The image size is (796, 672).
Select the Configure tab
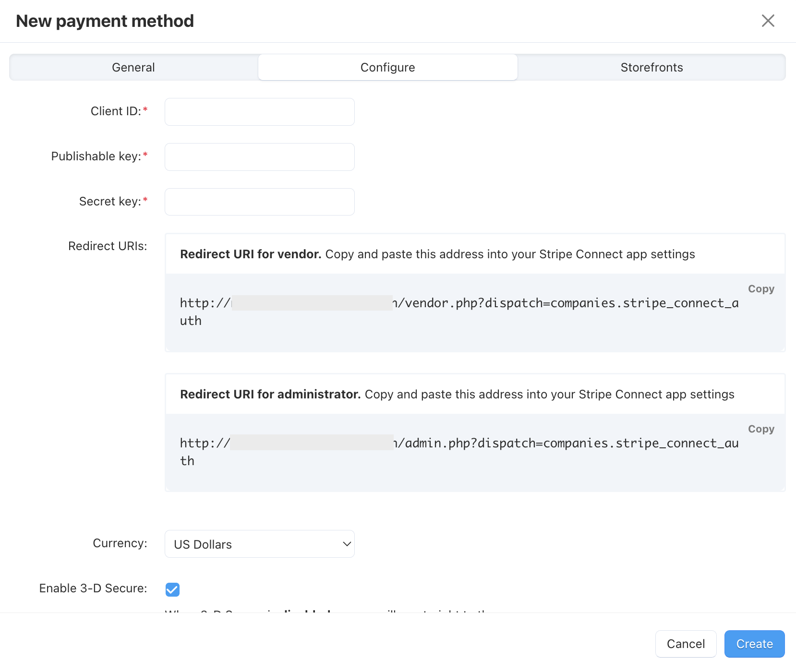388,67
